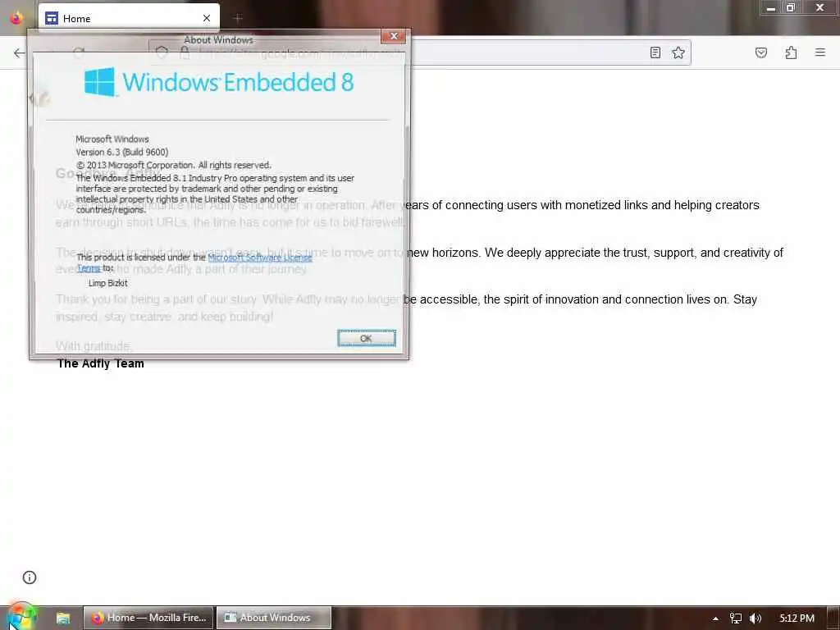Select the Home browser tab
This screenshot has height=630, width=840.
point(129,18)
